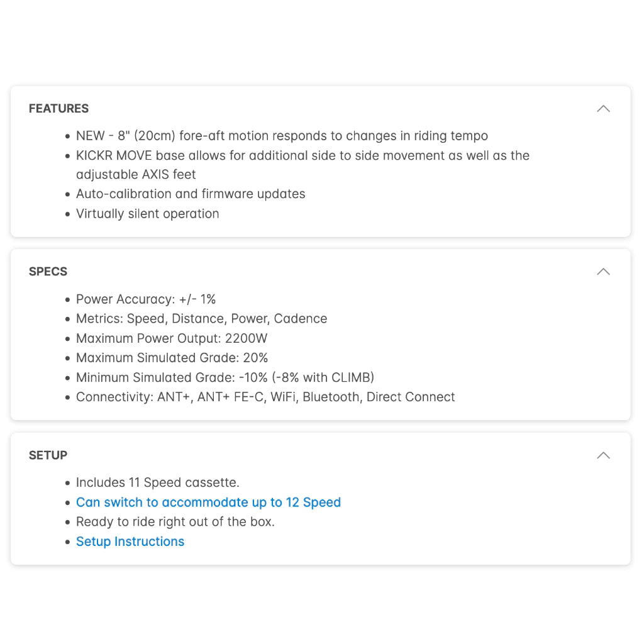Image resolution: width=644 pixels, height=644 pixels.
Task: Click the Connectivity spec line
Action: 265,397
